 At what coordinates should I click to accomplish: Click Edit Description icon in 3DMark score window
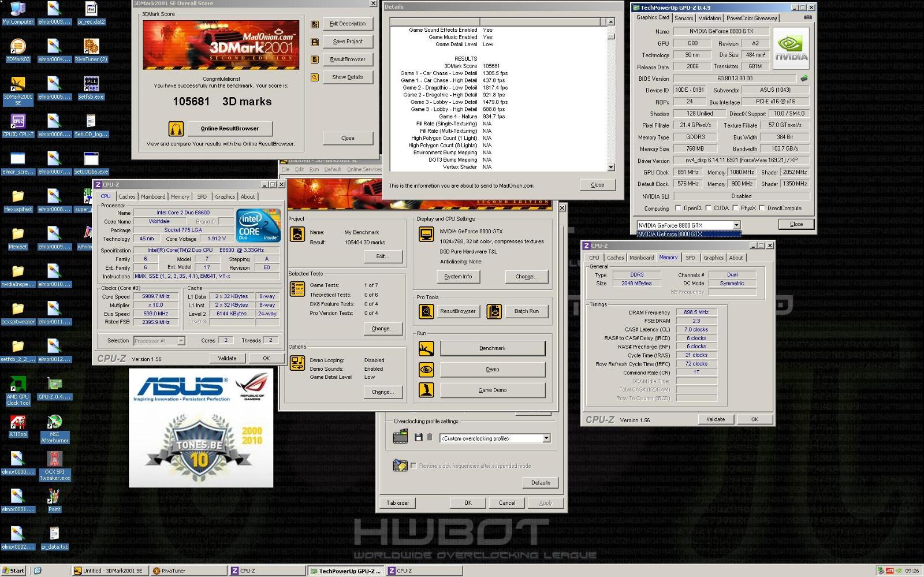point(315,24)
